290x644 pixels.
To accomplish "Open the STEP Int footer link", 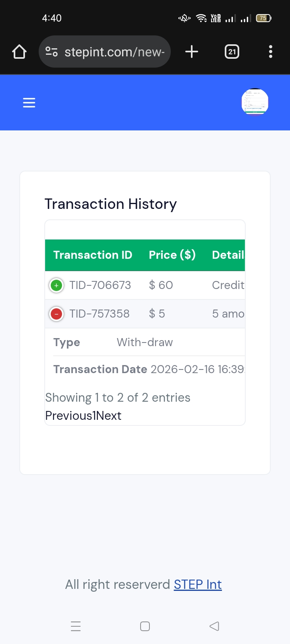I will [198, 584].
